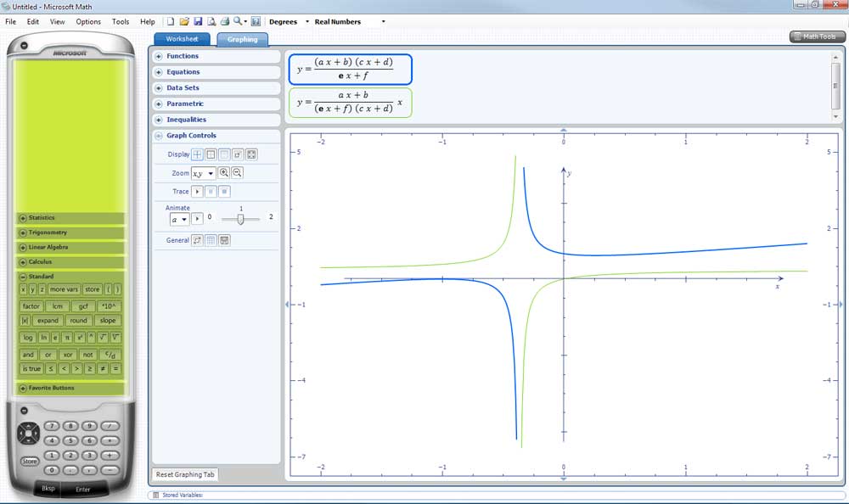Expand the Linear Algebra calculator group
849x504 pixels.
point(23,248)
